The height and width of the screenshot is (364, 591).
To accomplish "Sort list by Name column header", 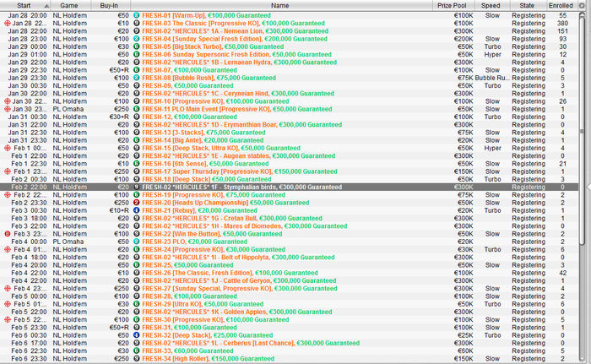I will click(x=281, y=5).
